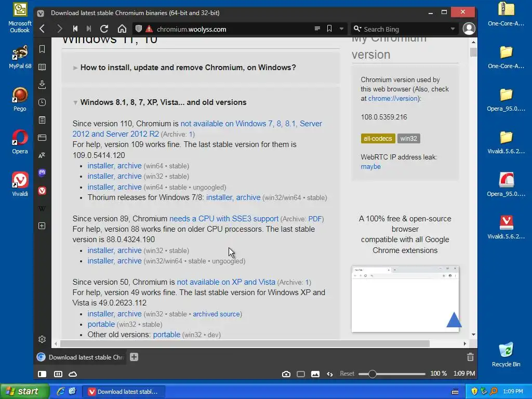This screenshot has width=532, height=399.
Task: Open search engine dropdown in Bing field
Action: (x=453, y=29)
